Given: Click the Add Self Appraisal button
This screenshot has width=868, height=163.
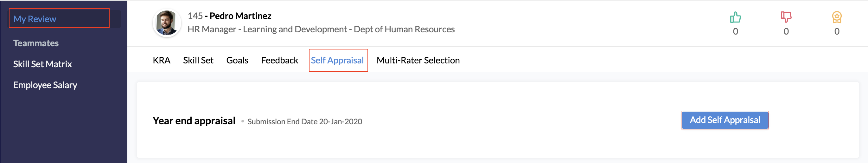Looking at the screenshot, I should pos(725,120).
